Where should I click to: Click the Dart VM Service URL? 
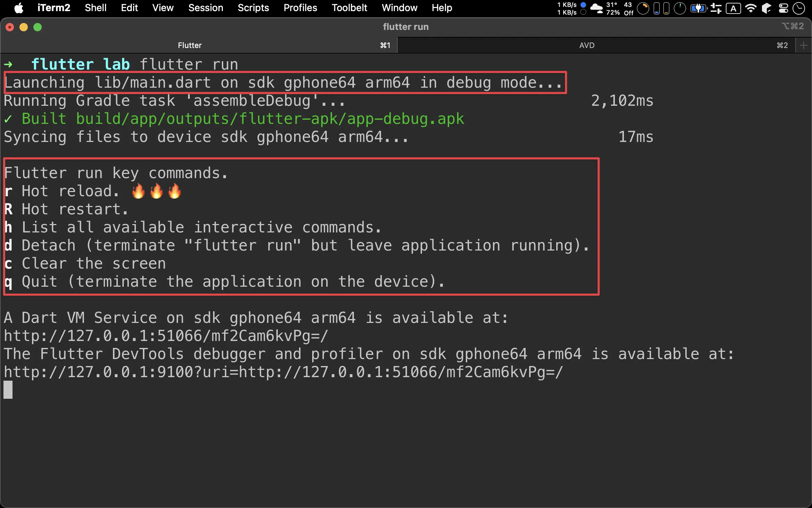(x=166, y=336)
